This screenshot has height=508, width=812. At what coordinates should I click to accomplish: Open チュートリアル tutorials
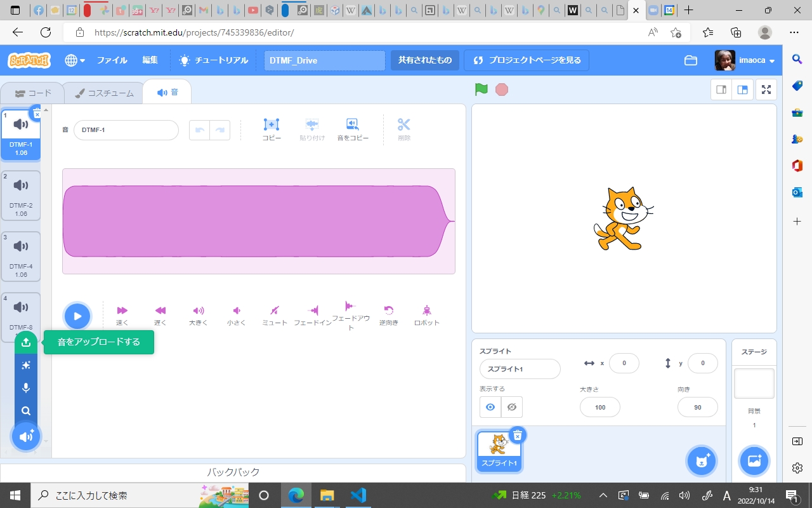point(214,60)
